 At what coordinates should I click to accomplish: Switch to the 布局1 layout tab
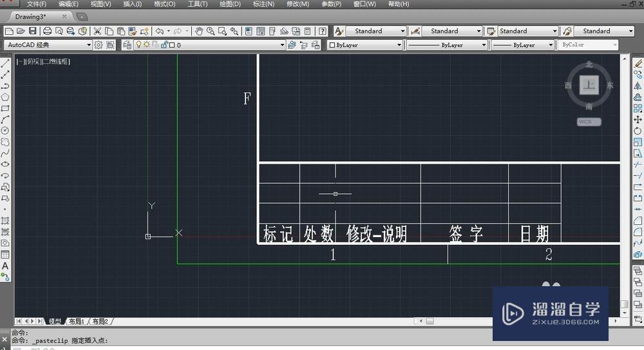coord(77,321)
